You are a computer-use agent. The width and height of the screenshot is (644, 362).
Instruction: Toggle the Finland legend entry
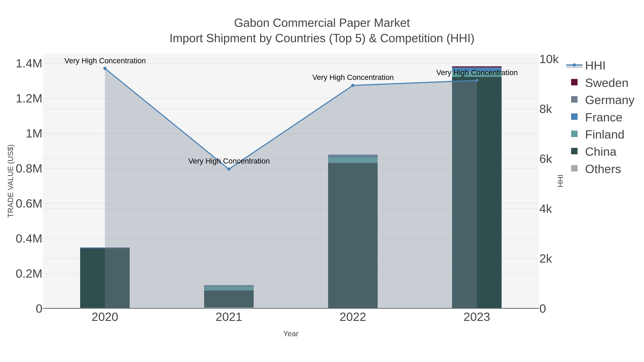pyautogui.click(x=597, y=134)
